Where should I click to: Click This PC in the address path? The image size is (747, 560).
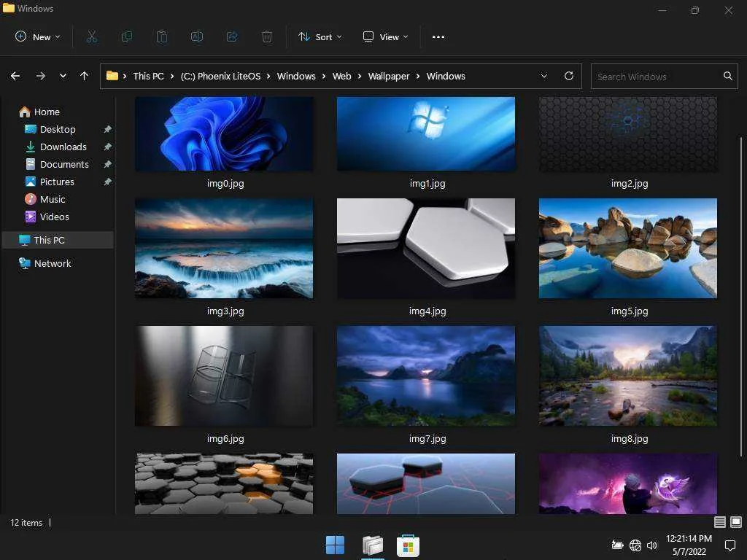click(x=148, y=76)
